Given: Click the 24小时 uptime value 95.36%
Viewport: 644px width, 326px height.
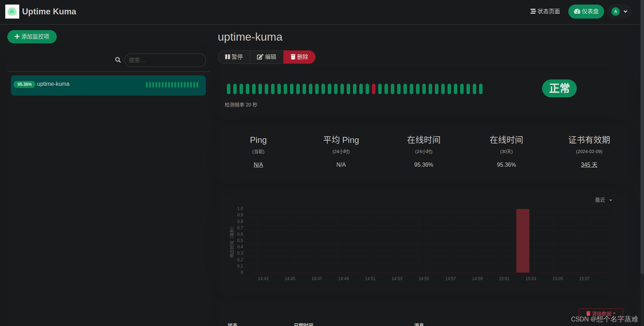Looking at the screenshot, I should [424, 165].
